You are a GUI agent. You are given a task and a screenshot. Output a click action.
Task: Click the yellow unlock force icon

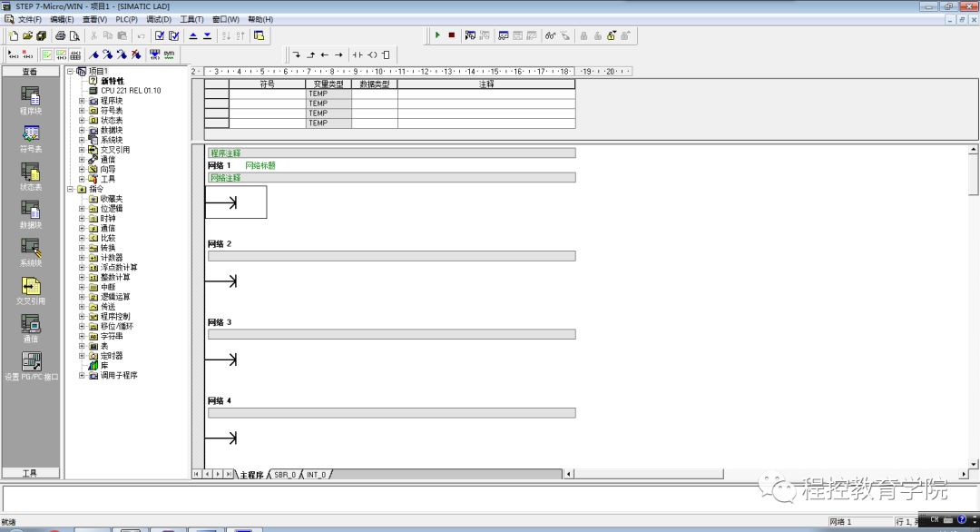point(612,35)
